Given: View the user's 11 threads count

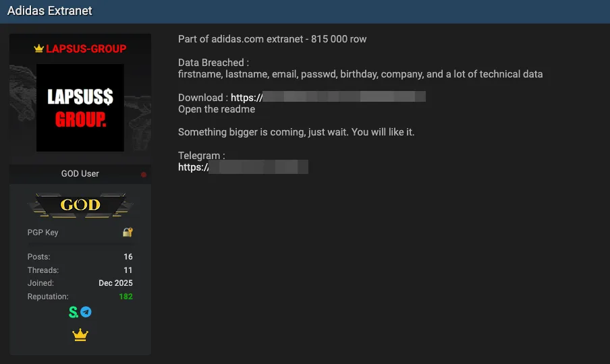Looking at the screenshot, I should click(x=128, y=270).
